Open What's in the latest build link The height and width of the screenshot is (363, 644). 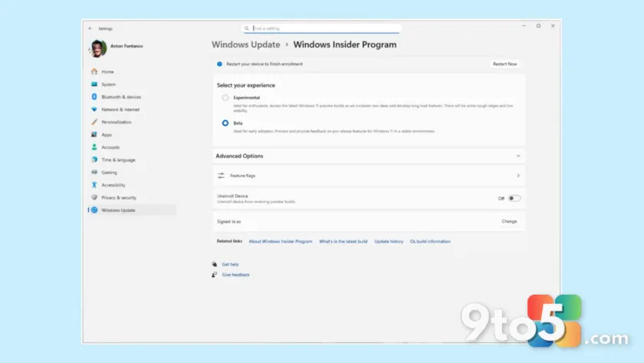[x=343, y=241]
